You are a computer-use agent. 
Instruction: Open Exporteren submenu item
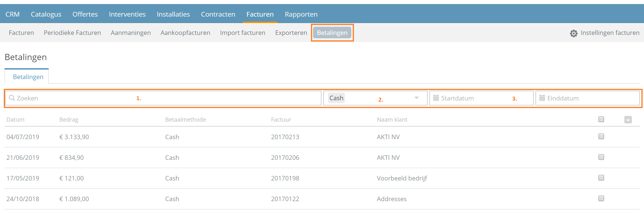click(x=291, y=33)
